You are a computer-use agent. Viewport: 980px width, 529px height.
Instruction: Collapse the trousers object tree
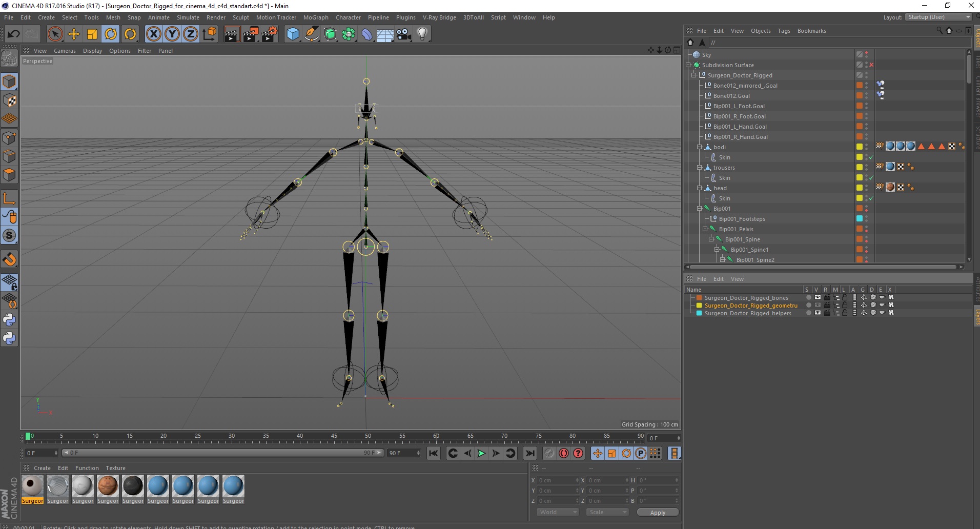pos(700,167)
